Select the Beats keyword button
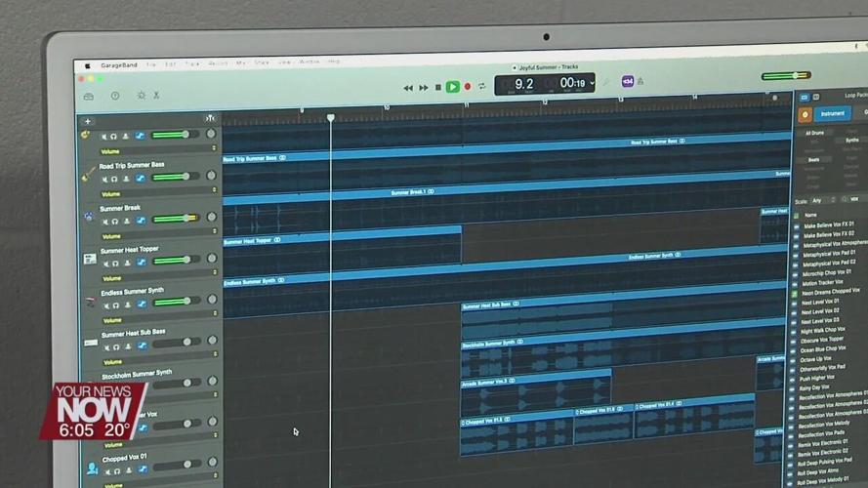868x488 pixels. click(x=813, y=160)
